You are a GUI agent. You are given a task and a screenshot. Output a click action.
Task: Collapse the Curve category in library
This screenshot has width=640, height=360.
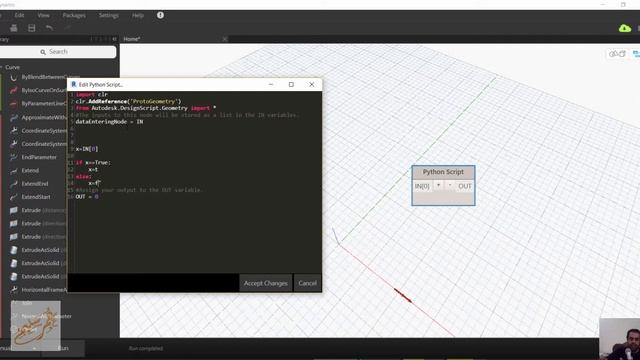[12, 67]
